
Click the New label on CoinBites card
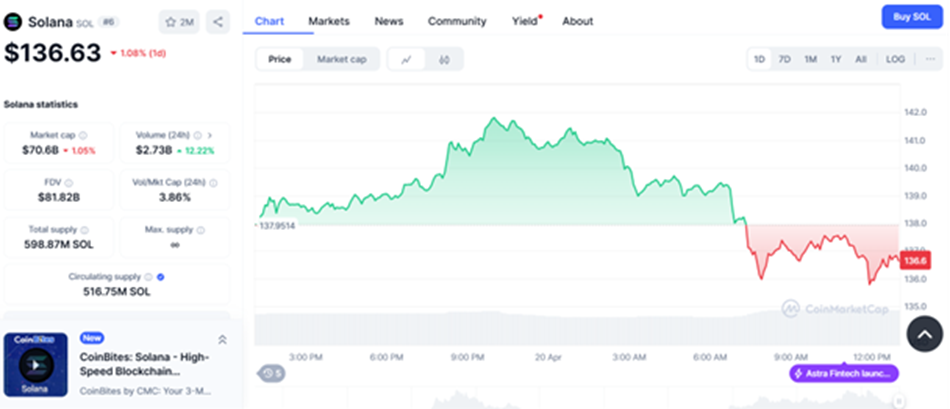[x=91, y=338]
